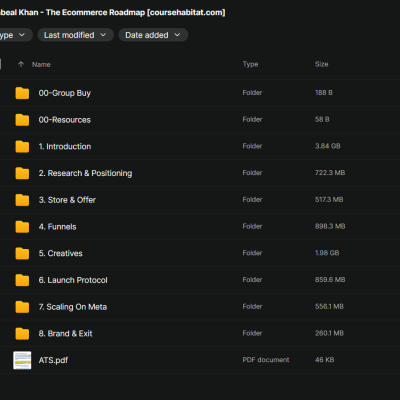Select the 5. Creatives folder icon
400x400 pixels.
22,253
